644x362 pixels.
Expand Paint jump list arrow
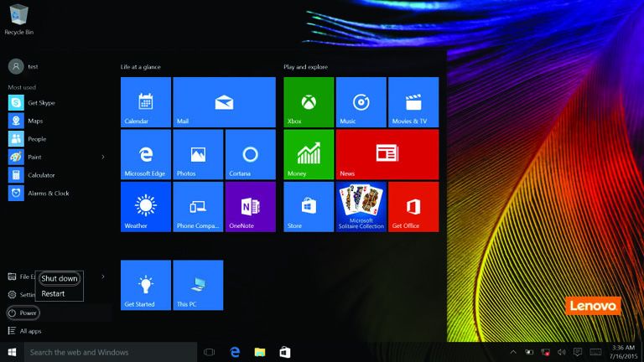[x=102, y=157]
